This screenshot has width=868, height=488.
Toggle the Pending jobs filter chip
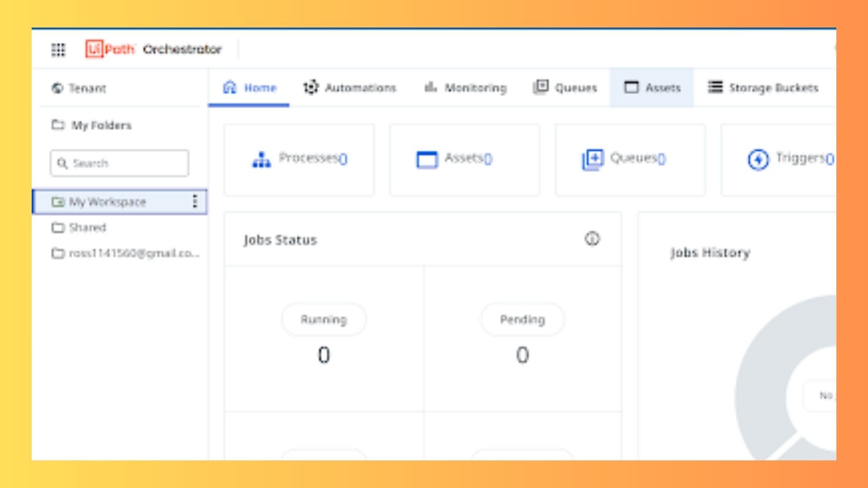pyautogui.click(x=522, y=319)
